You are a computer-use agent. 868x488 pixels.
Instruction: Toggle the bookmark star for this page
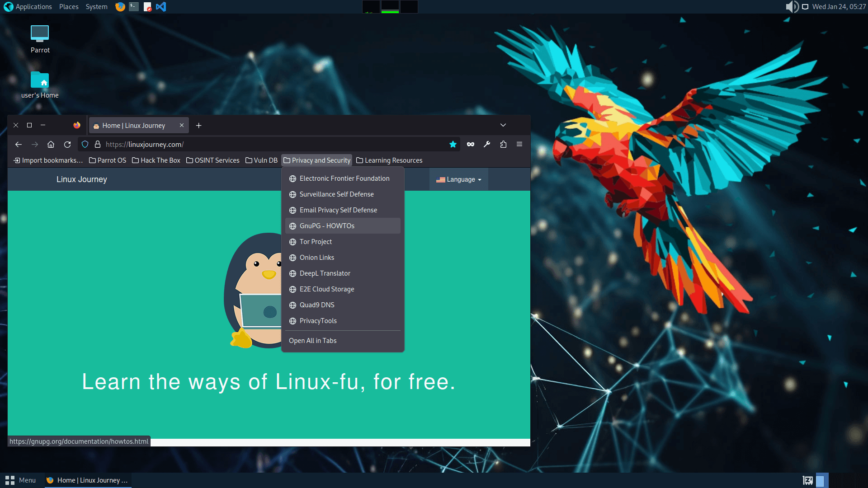click(453, 144)
